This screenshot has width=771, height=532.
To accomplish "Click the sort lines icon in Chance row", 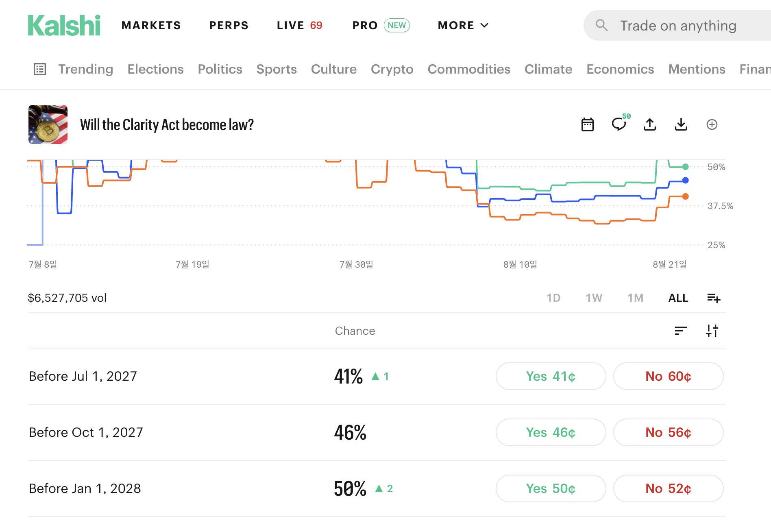I will [x=681, y=331].
